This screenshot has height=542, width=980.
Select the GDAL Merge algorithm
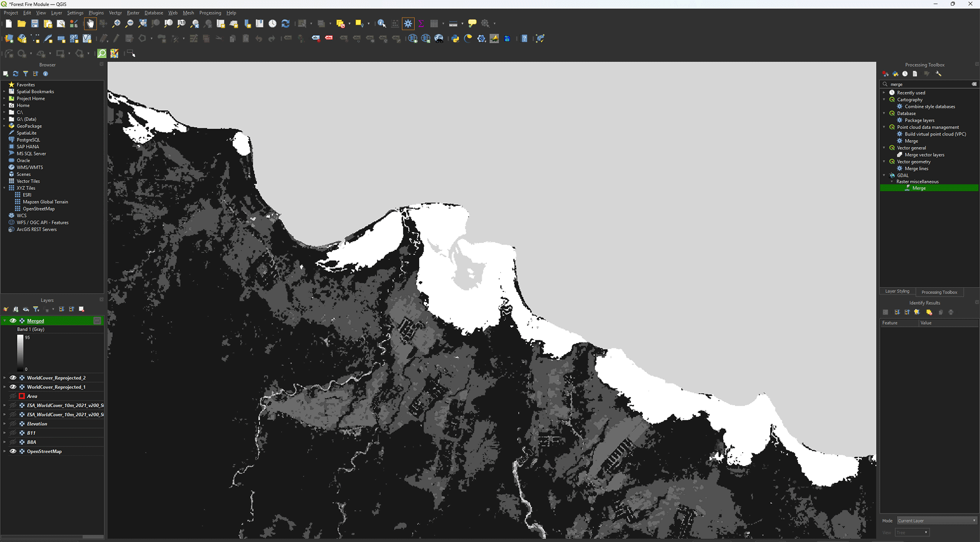(919, 188)
